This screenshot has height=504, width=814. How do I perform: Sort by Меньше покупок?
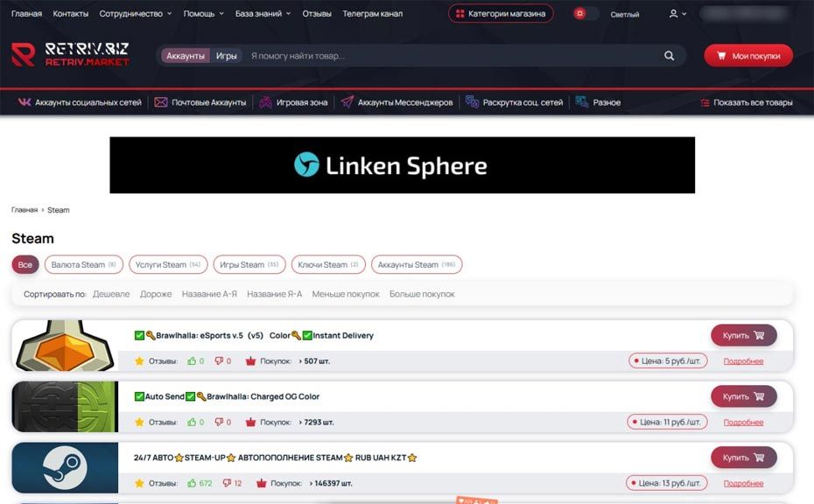click(x=346, y=294)
